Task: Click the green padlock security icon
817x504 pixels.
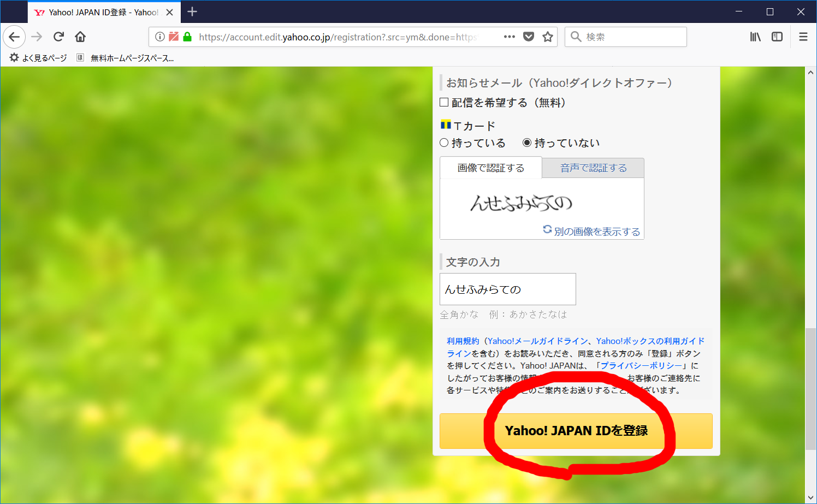Action: (x=187, y=37)
